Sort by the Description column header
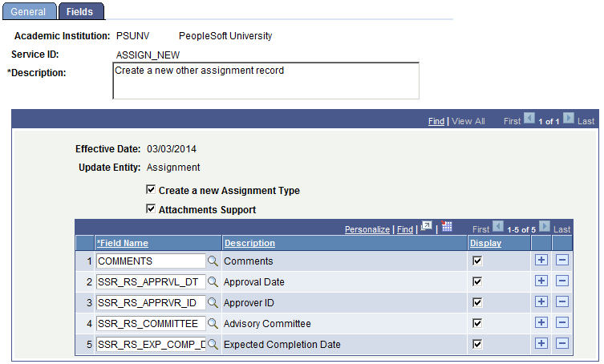 [249, 243]
